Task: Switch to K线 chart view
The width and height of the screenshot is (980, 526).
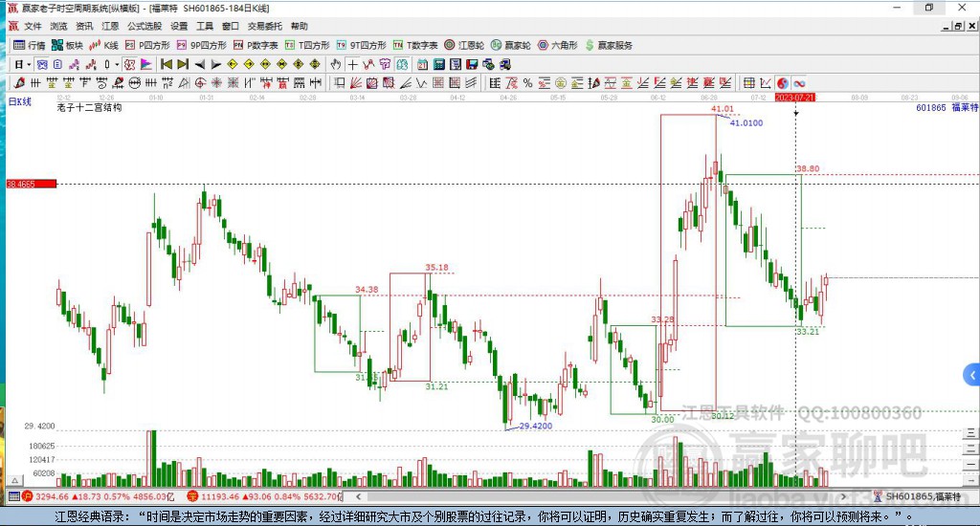Action: 103,45
